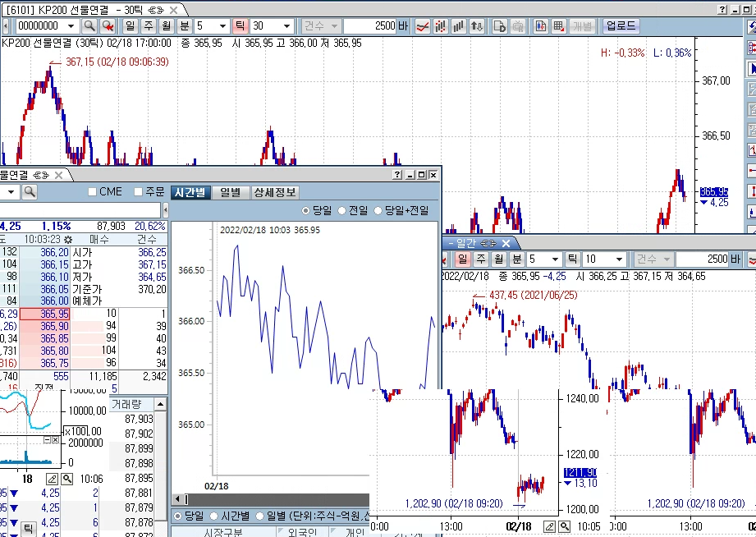Click the 업로드 button in the top toolbar
This screenshot has width=756, height=537.
coord(620,26)
